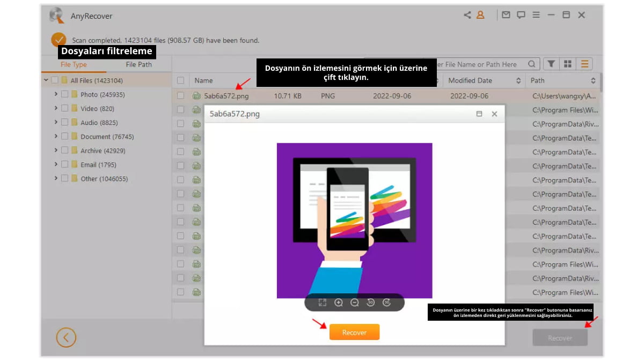Open the feedback chat bubble icon

(x=521, y=15)
